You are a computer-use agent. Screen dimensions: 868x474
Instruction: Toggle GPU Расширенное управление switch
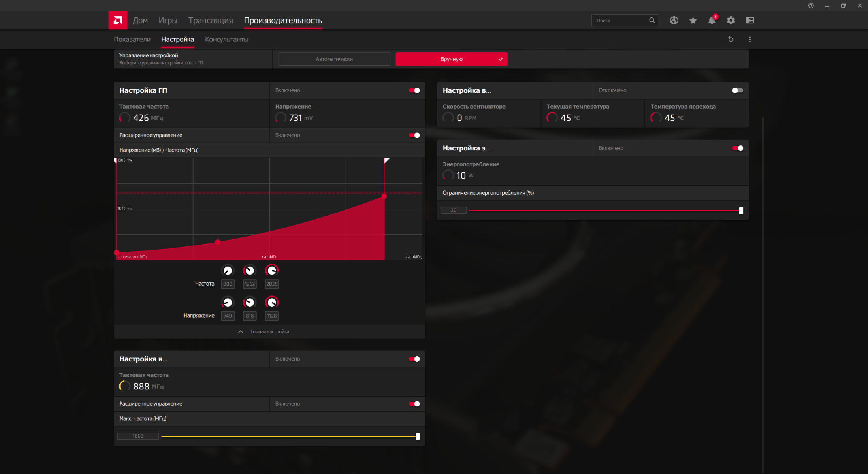pyautogui.click(x=414, y=135)
